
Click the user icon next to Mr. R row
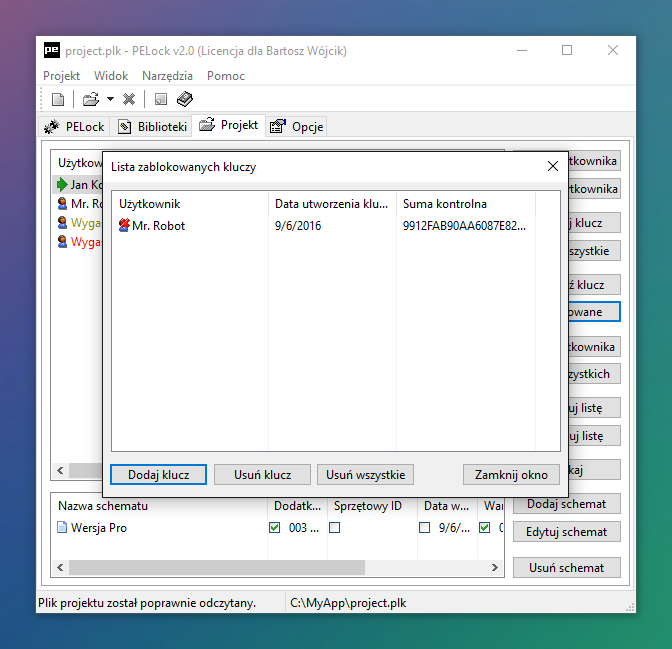pos(63,203)
